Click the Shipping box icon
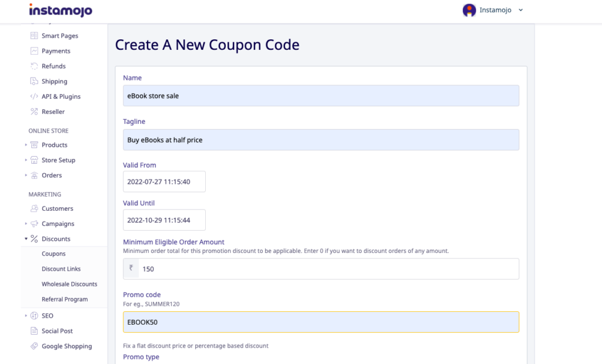This screenshot has height=364, width=602. 34,82
